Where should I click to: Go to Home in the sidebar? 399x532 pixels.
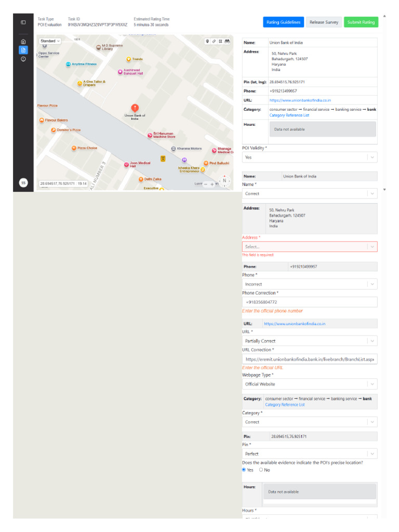23,42
